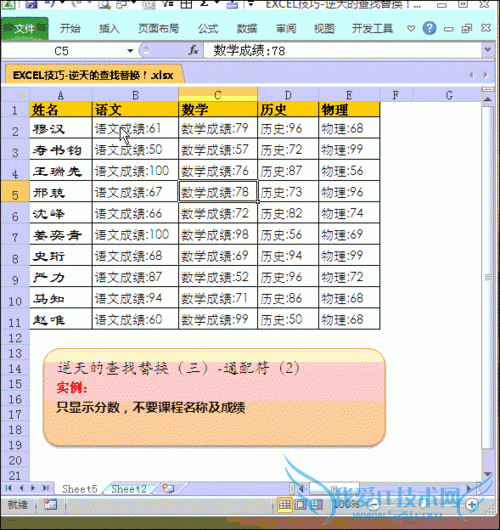Switch to the 开始 ribbon tab
Image resolution: width=500 pixels, height=530 pixels.
(70, 28)
